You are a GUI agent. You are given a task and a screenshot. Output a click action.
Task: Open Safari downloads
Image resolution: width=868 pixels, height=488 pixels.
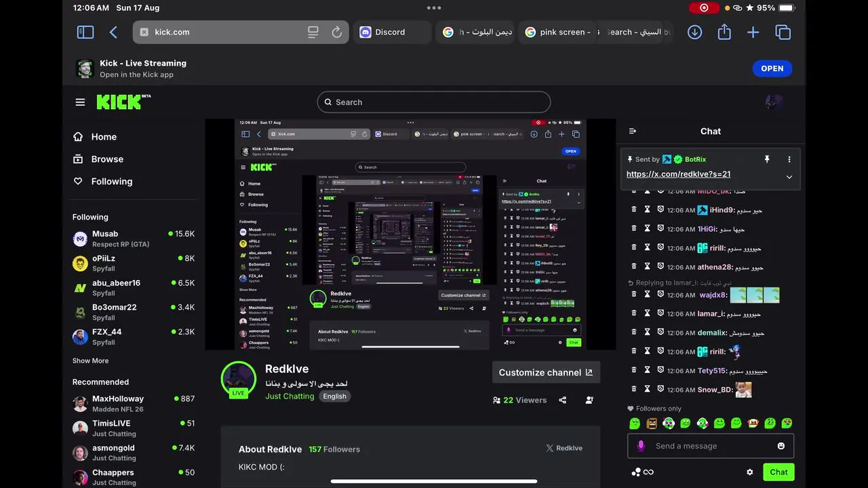point(694,32)
